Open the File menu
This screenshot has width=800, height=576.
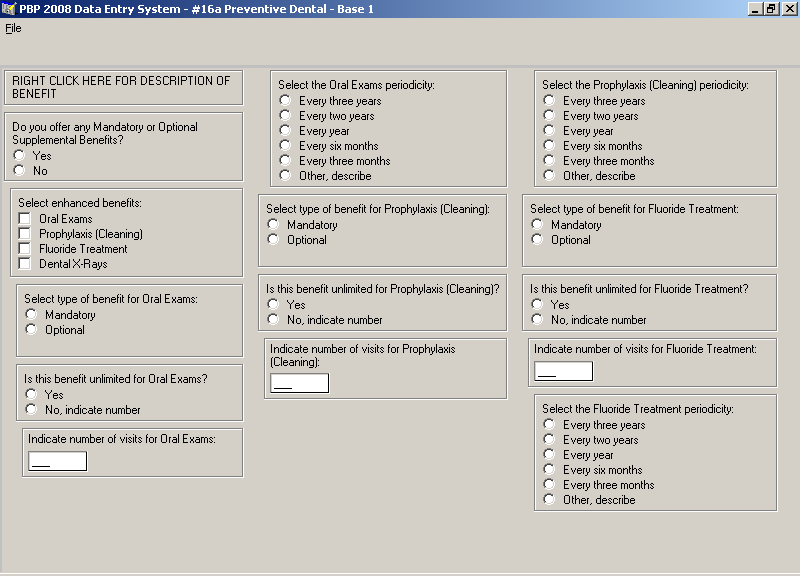(x=13, y=29)
